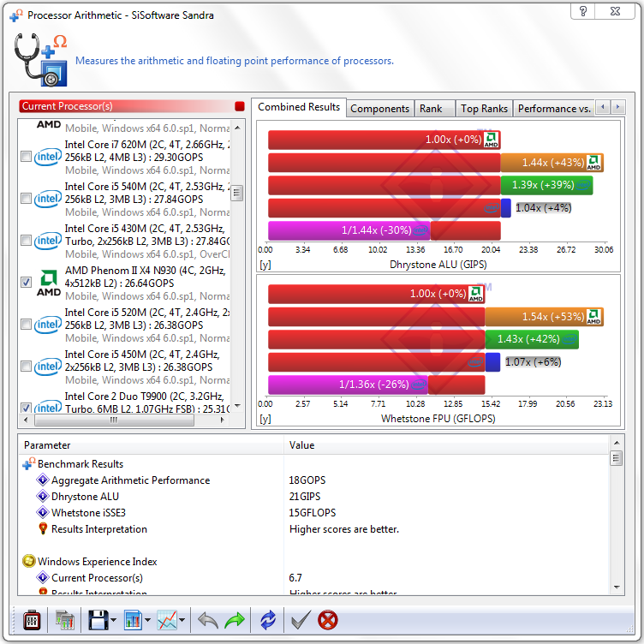Viewport: 644px width, 644px height.
Task: Click the results table scroll-up arrow
Action: 617,443
